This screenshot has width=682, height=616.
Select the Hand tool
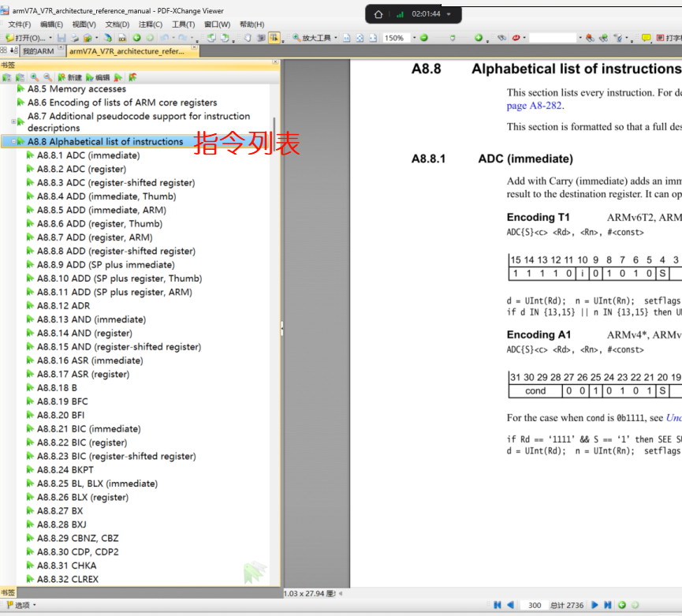pos(248,38)
